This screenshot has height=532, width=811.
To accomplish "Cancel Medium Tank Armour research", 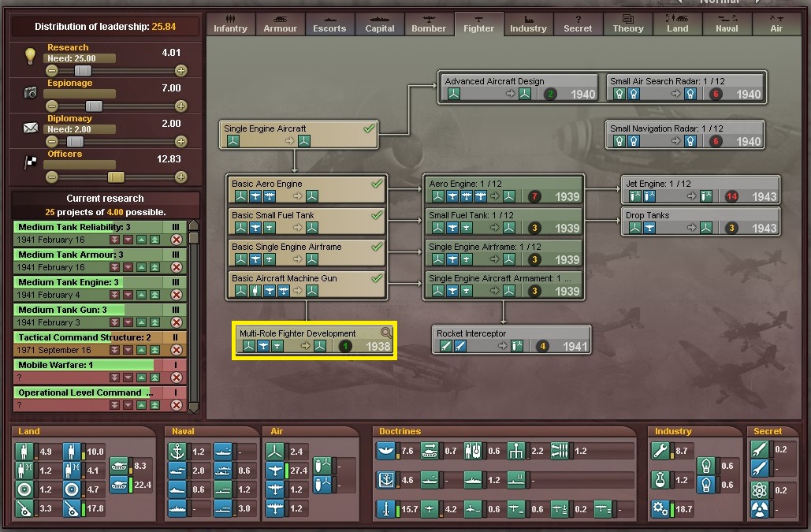I will [177, 266].
